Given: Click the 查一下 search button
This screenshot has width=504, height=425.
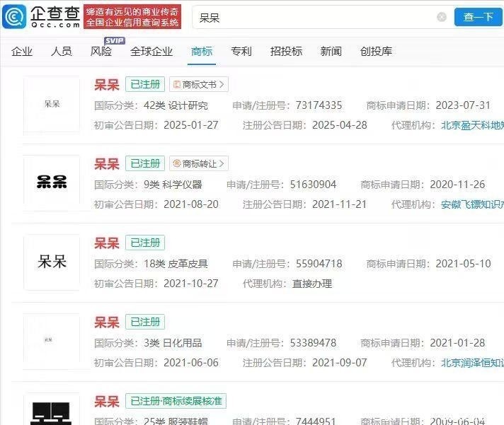Looking at the screenshot, I should point(479,17).
